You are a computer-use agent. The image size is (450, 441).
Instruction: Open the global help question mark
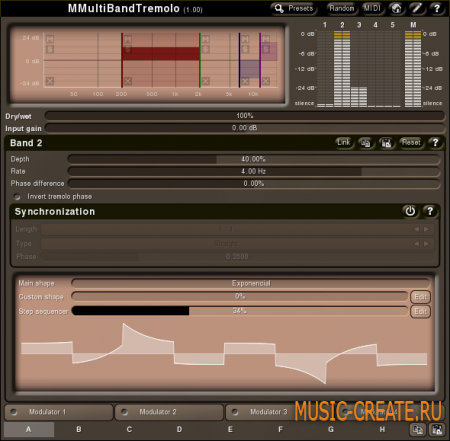point(437,8)
